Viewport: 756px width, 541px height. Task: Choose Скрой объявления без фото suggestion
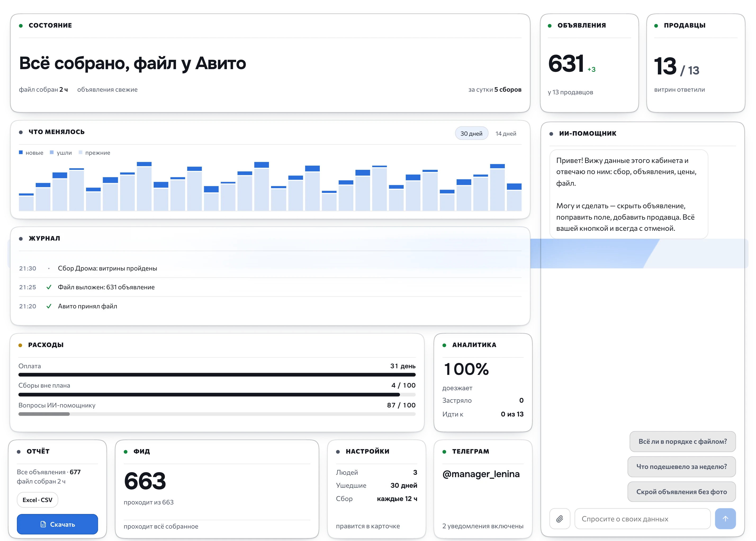click(681, 492)
